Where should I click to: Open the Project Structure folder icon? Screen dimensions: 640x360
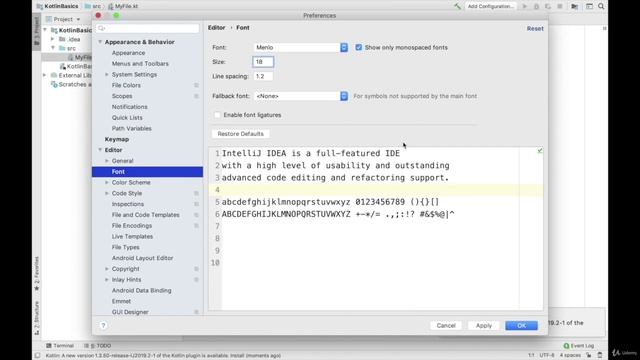click(x=575, y=6)
